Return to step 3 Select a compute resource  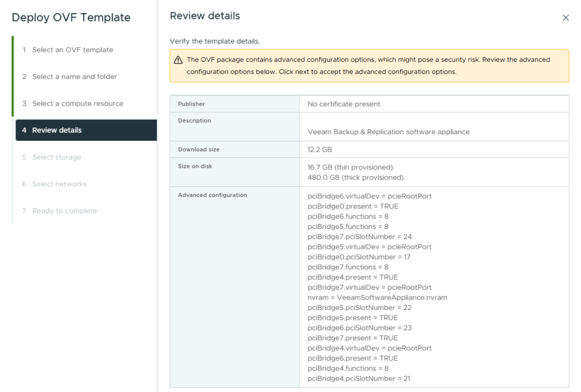[77, 103]
